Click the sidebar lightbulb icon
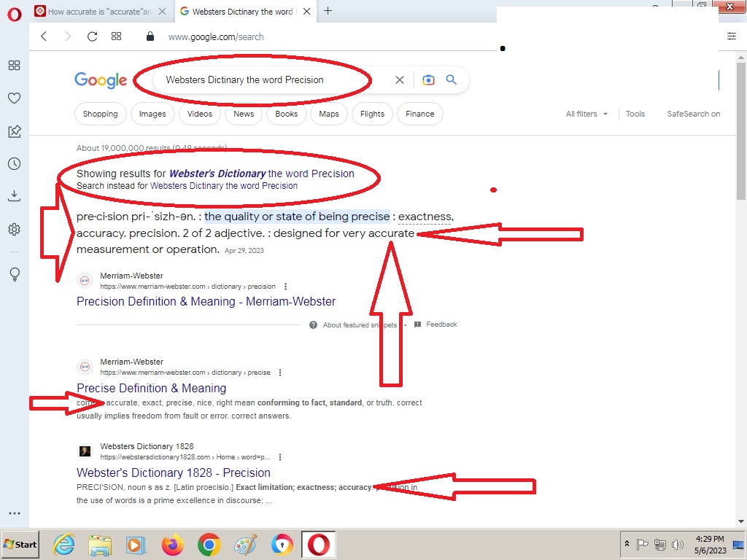Viewport: 747px width, 560px height. tap(15, 274)
